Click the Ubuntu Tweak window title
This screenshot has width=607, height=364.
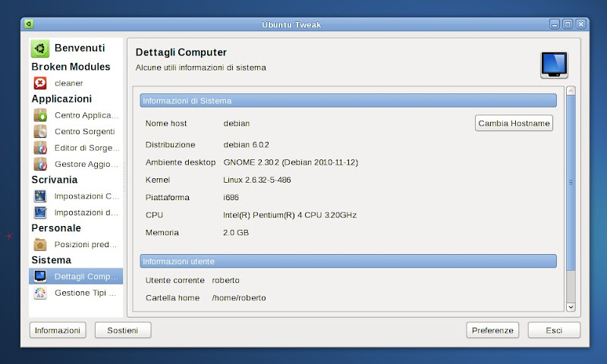[291, 25]
